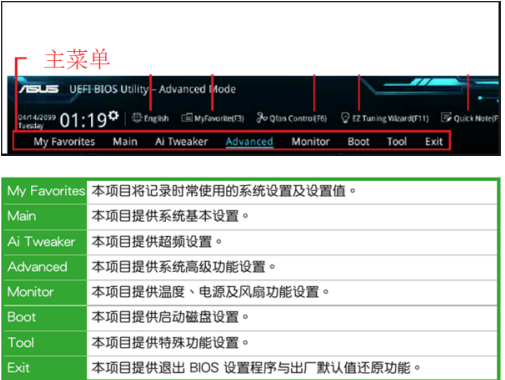Viewport: 505px width, 380px height.
Task: Click the Quick Note pencil icon
Action: coord(446,117)
